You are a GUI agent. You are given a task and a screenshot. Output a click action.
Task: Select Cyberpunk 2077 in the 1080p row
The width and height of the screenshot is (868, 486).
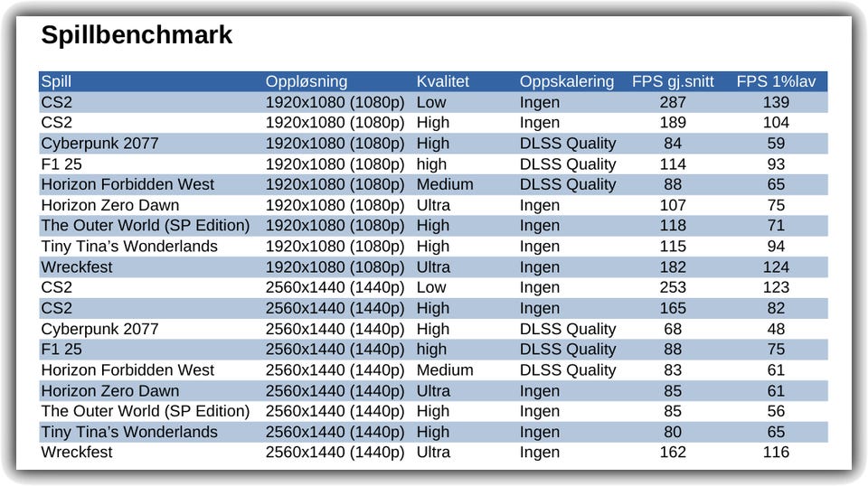click(x=99, y=144)
